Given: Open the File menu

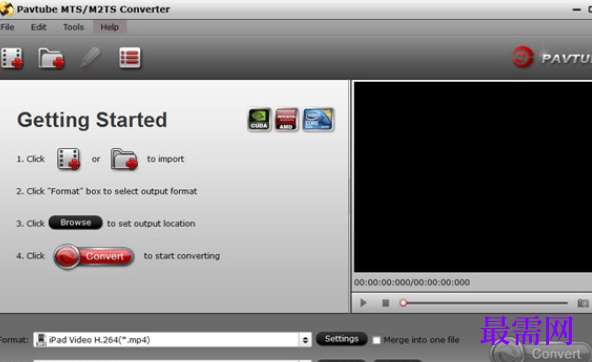Looking at the screenshot, I should click(7, 27).
